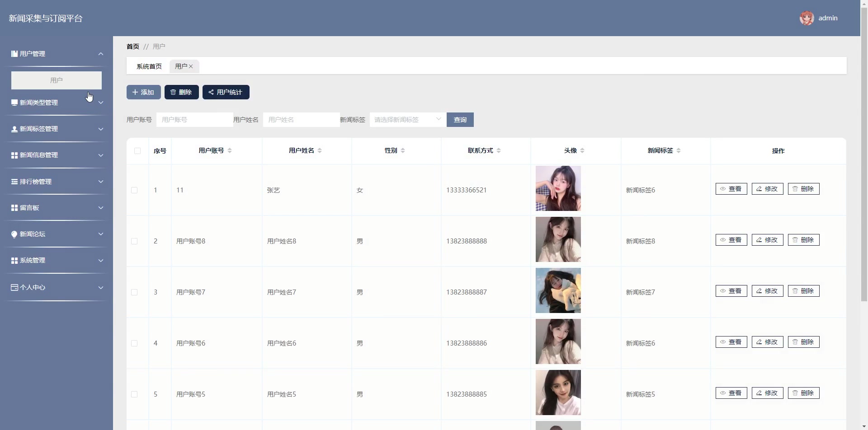Click the 用户管理 sidebar icon
Image resolution: width=868 pixels, height=430 pixels.
point(14,54)
